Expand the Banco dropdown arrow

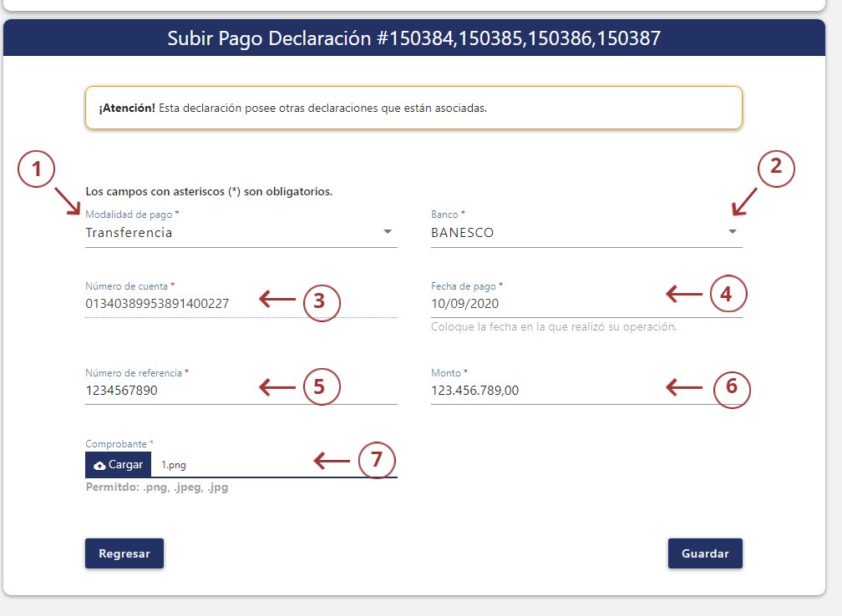733,232
